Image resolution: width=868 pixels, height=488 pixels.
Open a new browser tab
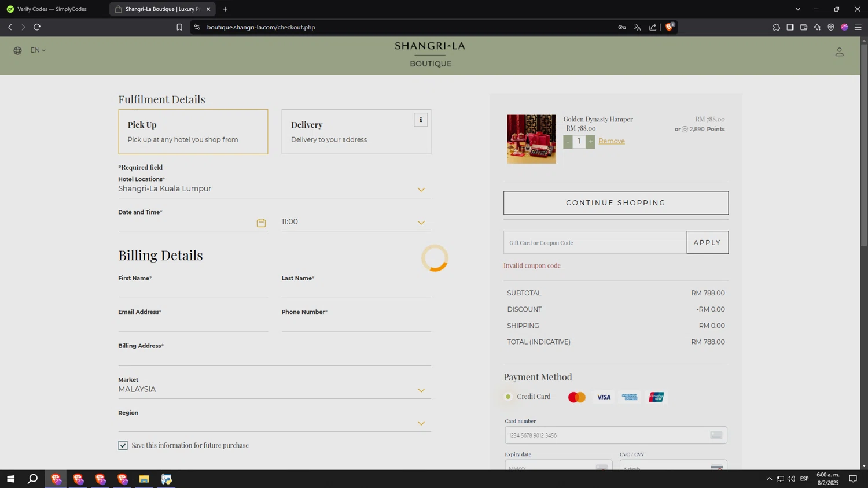pyautogui.click(x=225, y=9)
